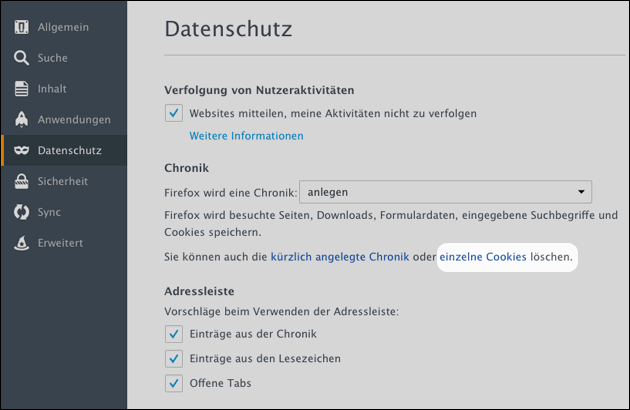
Task: Select the Inhalt document icon
Action: tap(21, 89)
